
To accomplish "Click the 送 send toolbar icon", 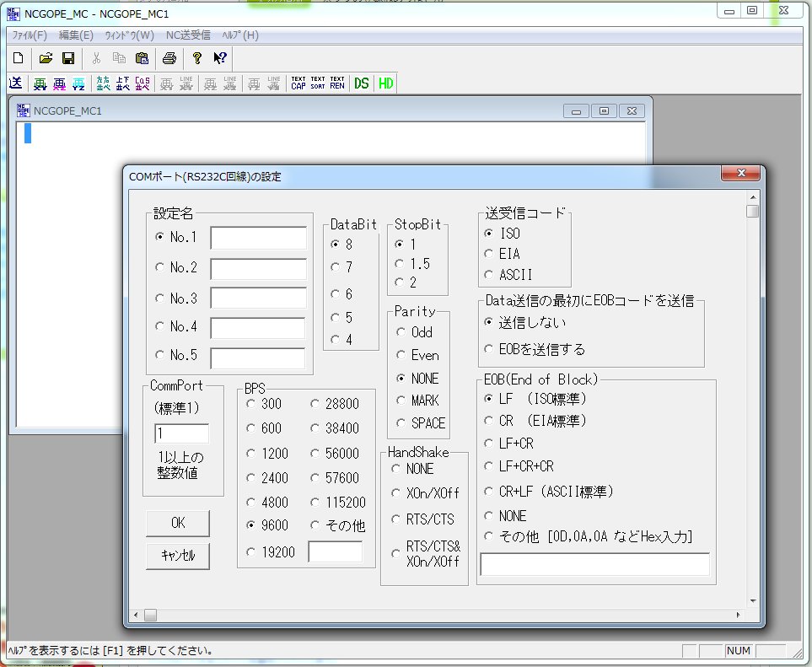I will (x=15, y=83).
